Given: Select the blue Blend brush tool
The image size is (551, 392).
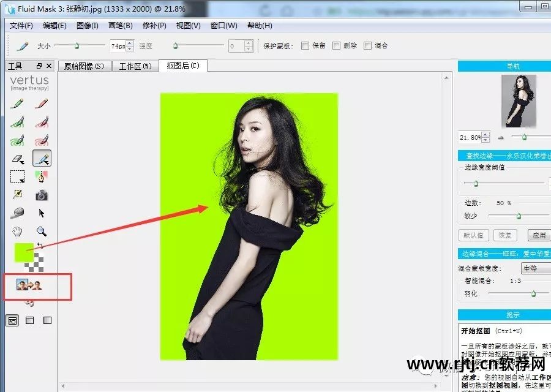Looking at the screenshot, I should pyautogui.click(x=42, y=158).
